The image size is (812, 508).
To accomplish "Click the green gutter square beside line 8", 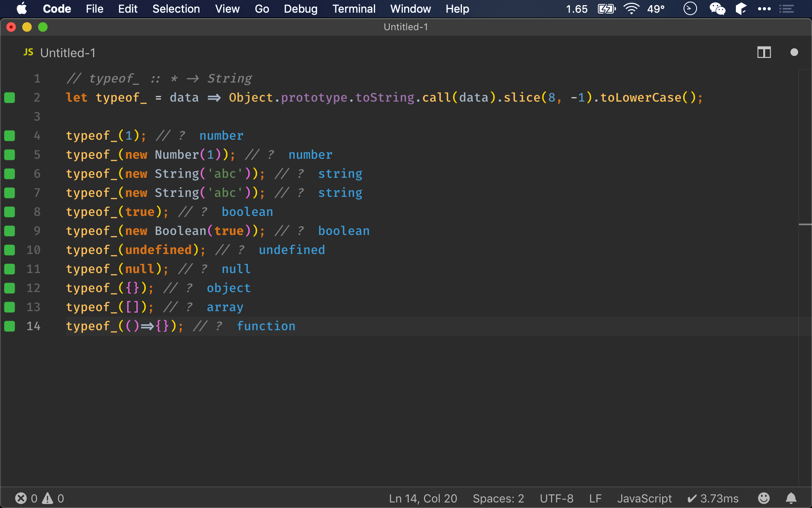I will click(10, 212).
